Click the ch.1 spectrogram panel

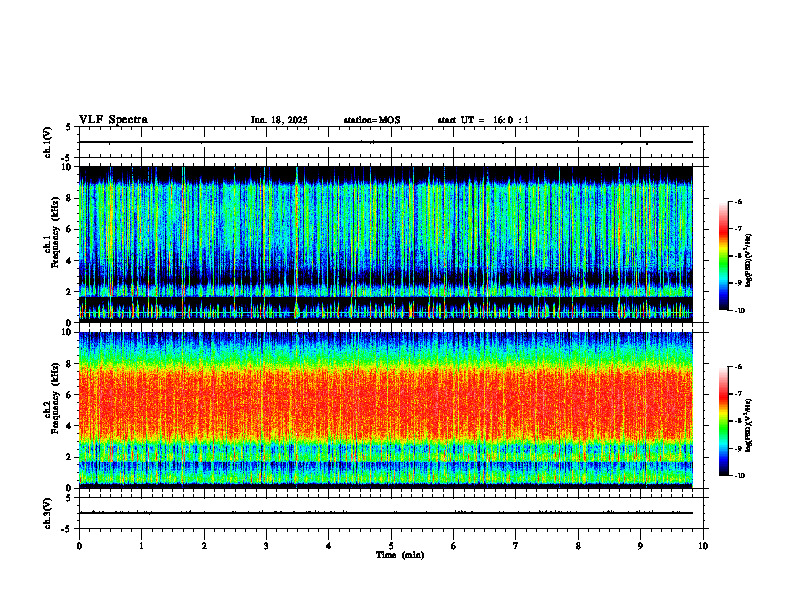(x=386, y=244)
